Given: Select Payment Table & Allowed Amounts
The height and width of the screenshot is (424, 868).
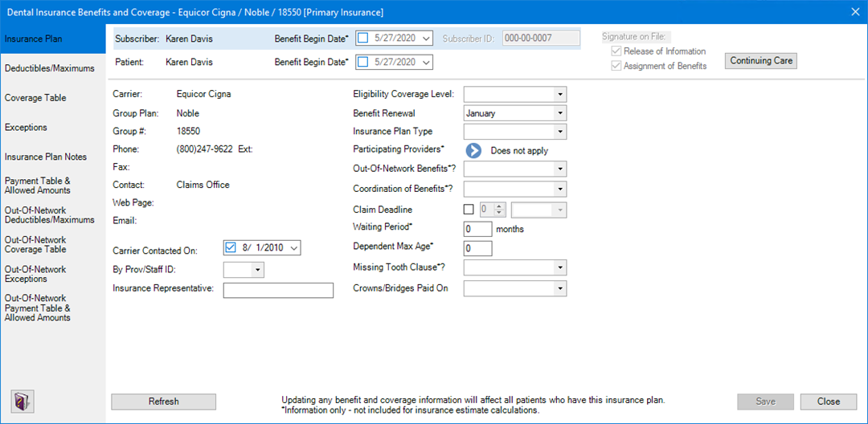Looking at the screenshot, I should pyautogui.click(x=38, y=185).
